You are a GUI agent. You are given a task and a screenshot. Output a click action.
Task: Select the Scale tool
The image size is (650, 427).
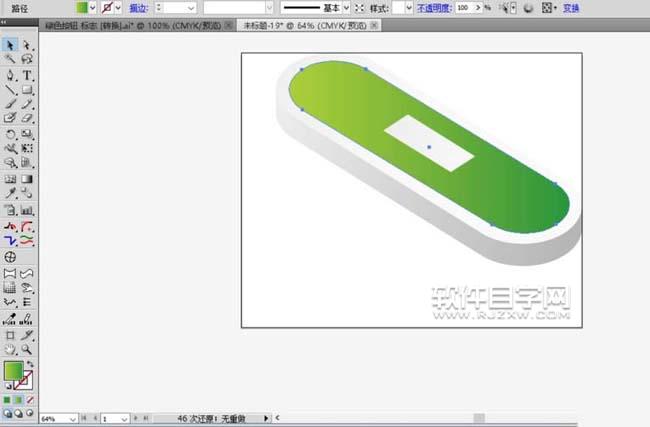coord(27,134)
